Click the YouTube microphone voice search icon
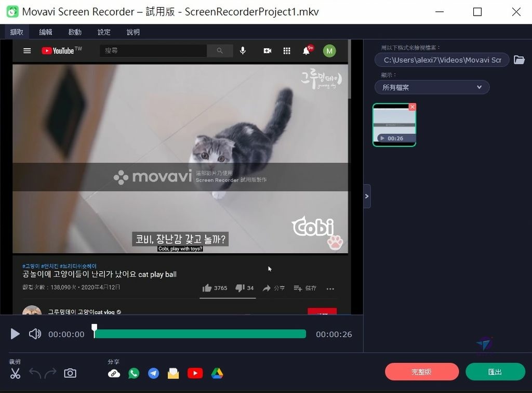Screen dimensions: 532x393 click(243, 51)
